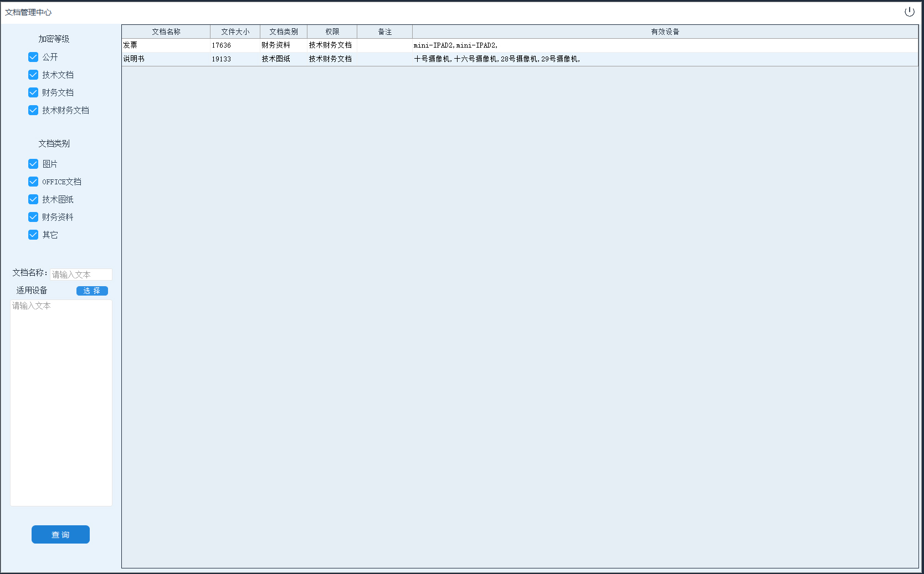This screenshot has height=574, width=924.
Task: Click the 有效设备 column header
Action: pos(665,32)
